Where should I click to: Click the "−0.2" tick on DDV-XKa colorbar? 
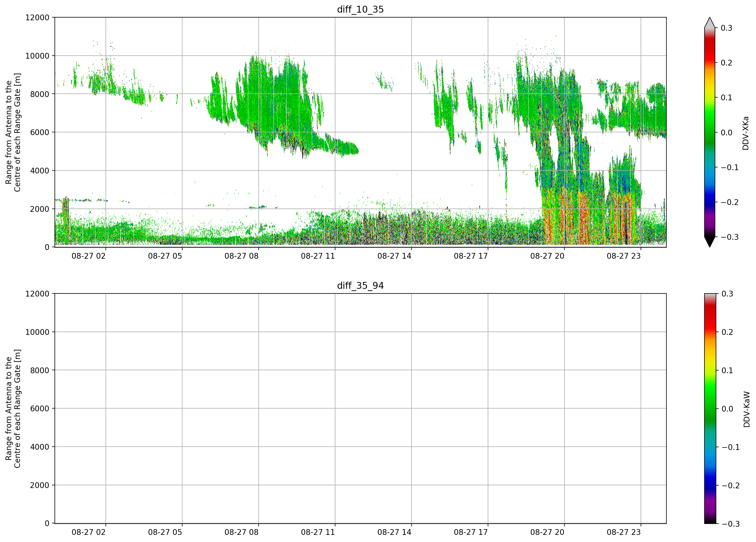[730, 202]
